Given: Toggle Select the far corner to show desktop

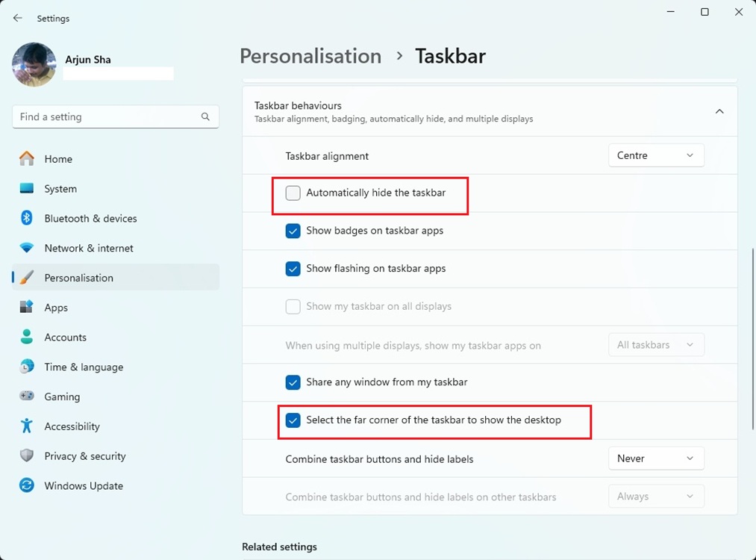Looking at the screenshot, I should [x=293, y=420].
